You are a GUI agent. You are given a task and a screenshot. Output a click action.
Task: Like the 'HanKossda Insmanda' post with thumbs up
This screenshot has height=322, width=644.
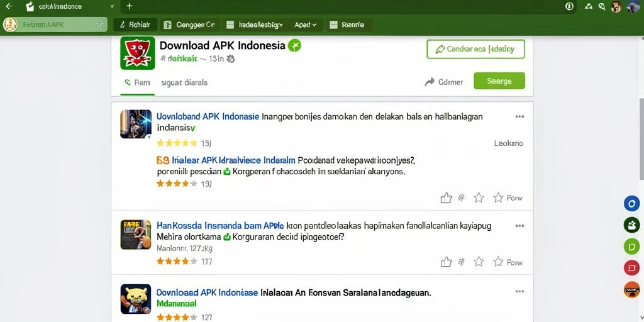click(446, 262)
